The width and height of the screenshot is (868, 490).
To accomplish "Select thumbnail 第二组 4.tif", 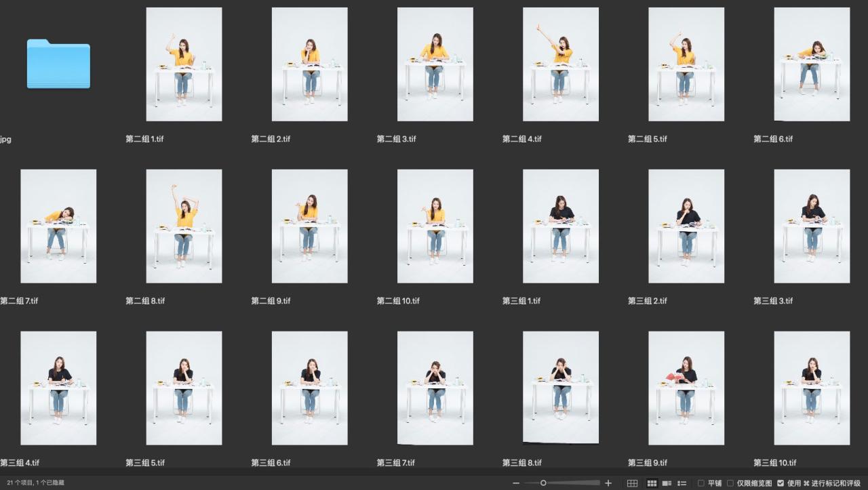I will (x=560, y=64).
